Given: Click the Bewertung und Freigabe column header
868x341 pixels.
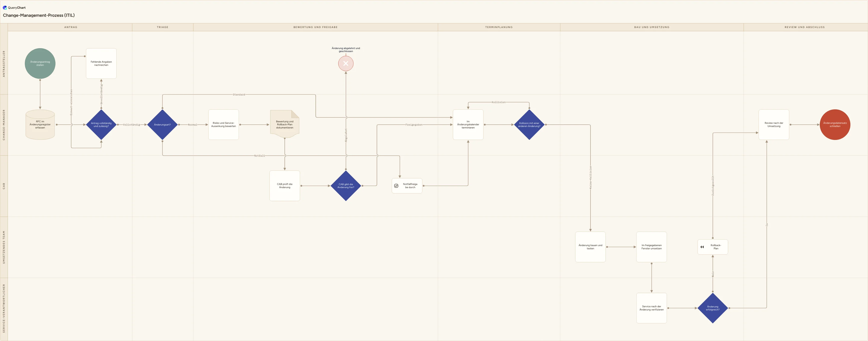Looking at the screenshot, I should 315,27.
